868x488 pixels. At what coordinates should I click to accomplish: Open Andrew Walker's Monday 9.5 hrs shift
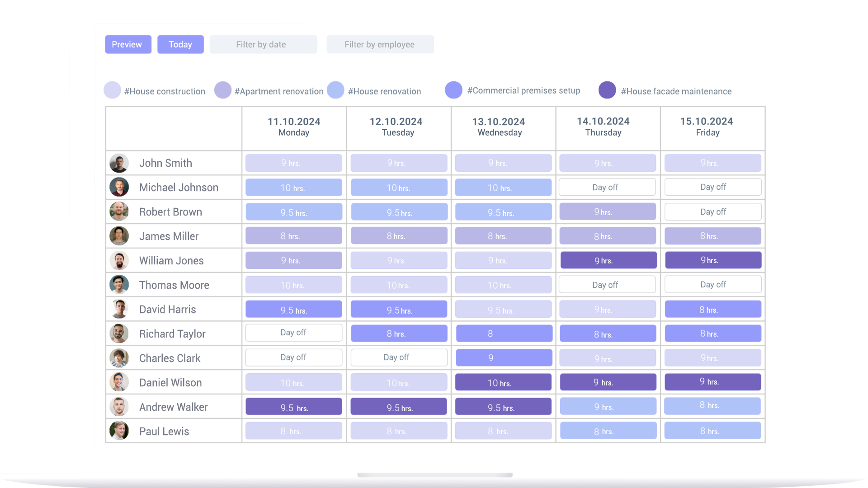[x=294, y=407]
